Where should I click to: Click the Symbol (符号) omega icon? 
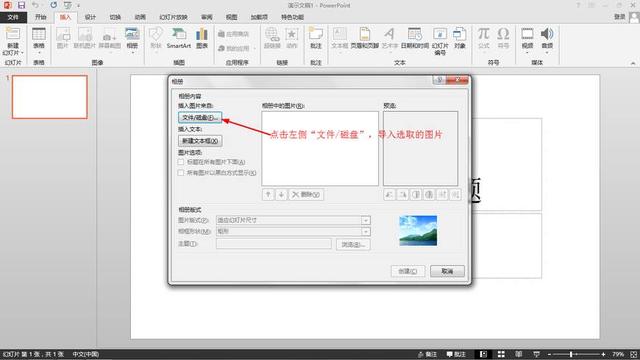503,38
